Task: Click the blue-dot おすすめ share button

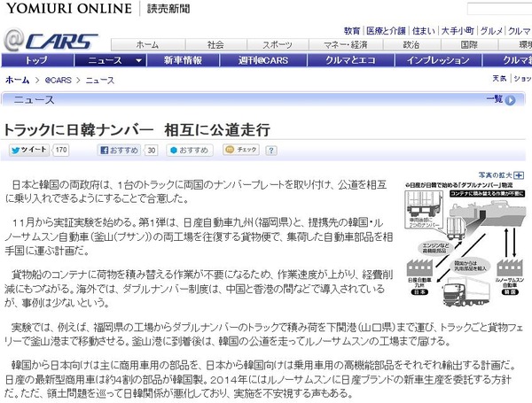Action: tap(190, 151)
